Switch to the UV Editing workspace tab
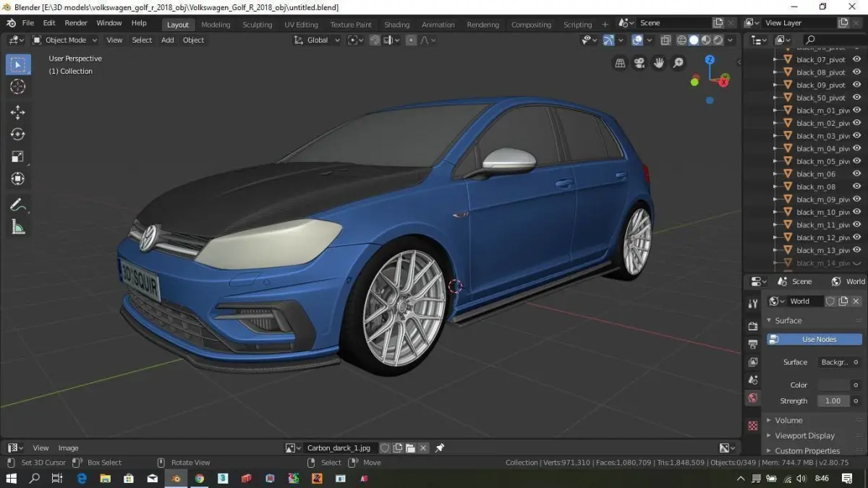The width and height of the screenshot is (868, 488). tap(301, 25)
